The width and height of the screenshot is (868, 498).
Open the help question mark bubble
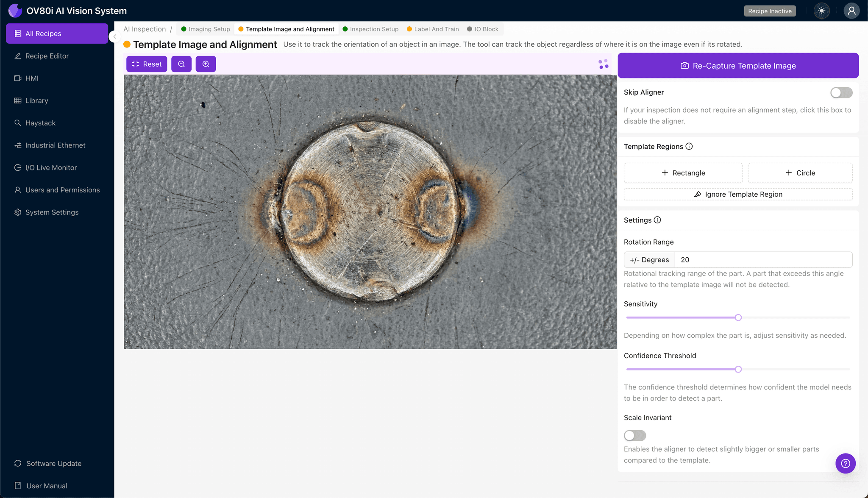[x=846, y=463]
